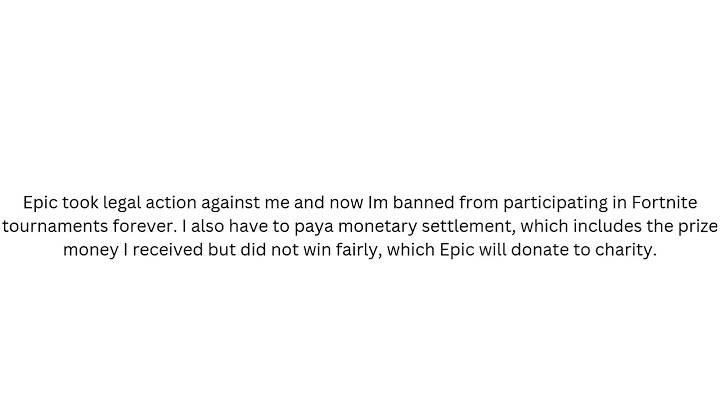Click the word "fairly," in the last line
This screenshot has width=720, height=404.
[x=359, y=252]
